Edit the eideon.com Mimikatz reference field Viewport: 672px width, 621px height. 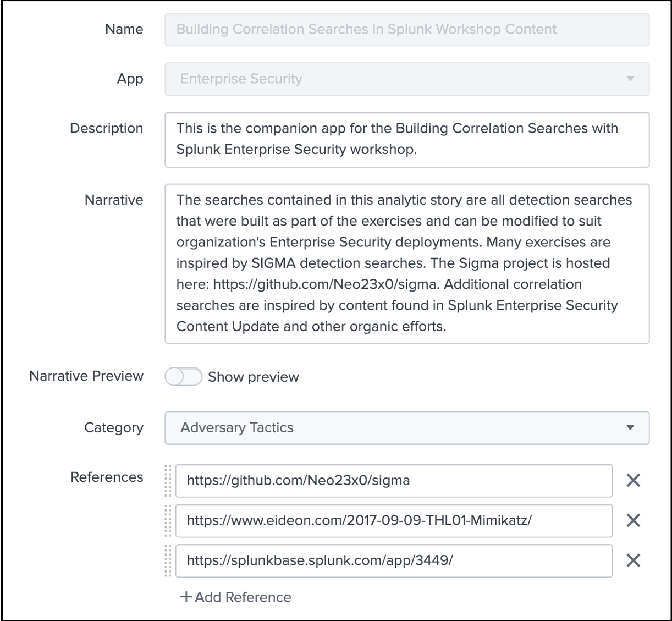[394, 520]
